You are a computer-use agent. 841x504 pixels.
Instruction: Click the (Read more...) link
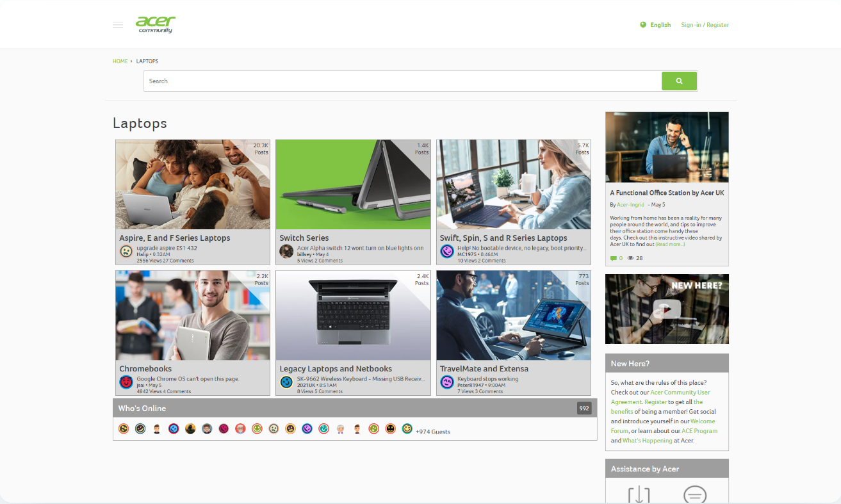[670, 244]
